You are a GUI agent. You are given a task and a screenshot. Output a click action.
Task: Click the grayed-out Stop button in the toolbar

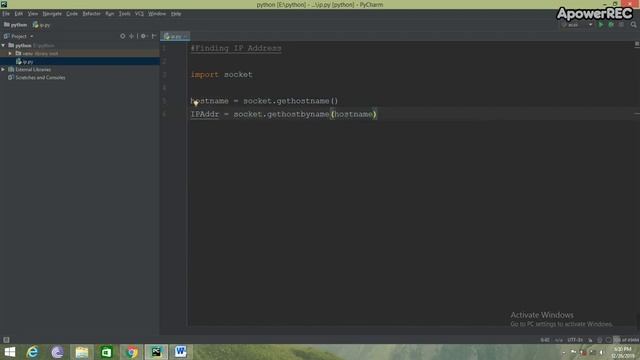[x=621, y=25]
